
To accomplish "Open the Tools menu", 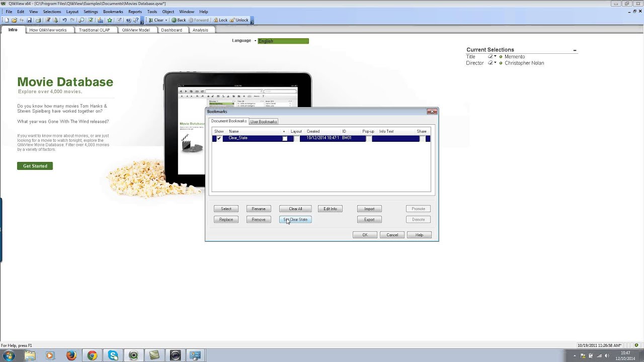I will [x=152, y=12].
